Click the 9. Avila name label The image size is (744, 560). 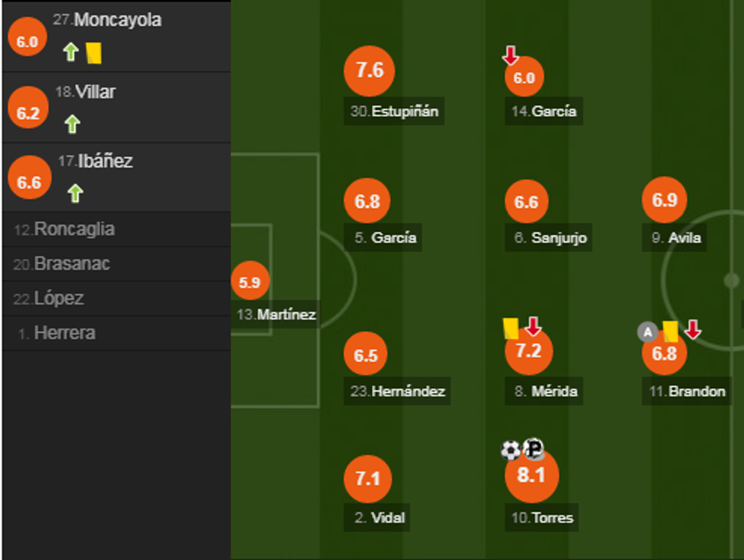(x=676, y=238)
